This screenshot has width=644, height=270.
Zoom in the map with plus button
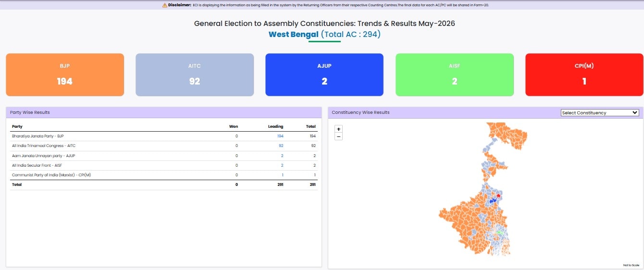pos(339,129)
